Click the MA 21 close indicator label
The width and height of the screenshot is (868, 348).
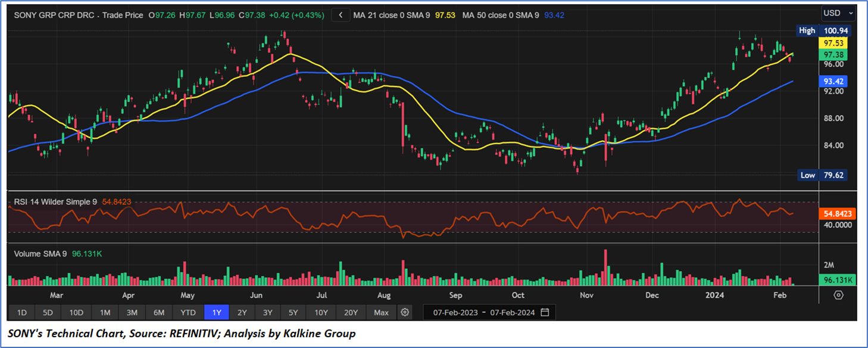point(392,15)
